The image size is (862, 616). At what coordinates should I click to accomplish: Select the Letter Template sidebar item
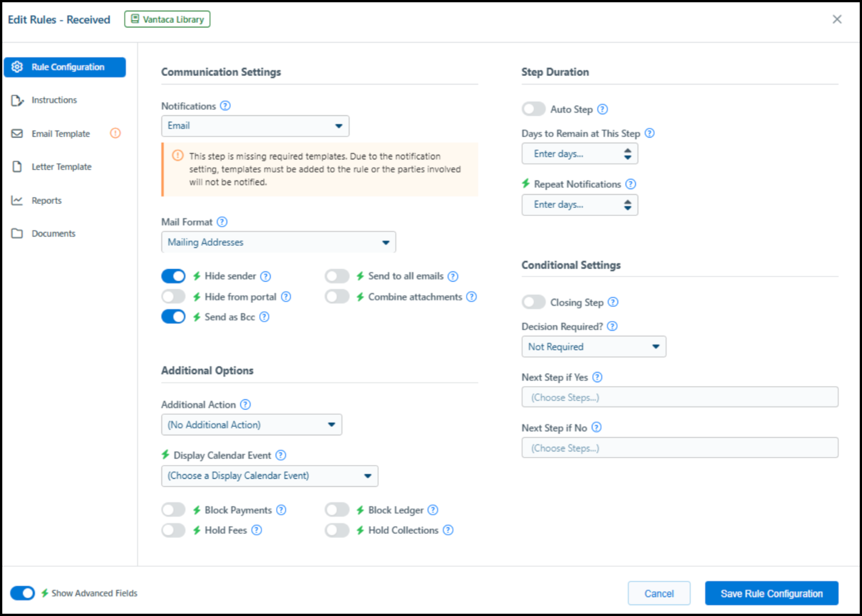point(61,166)
